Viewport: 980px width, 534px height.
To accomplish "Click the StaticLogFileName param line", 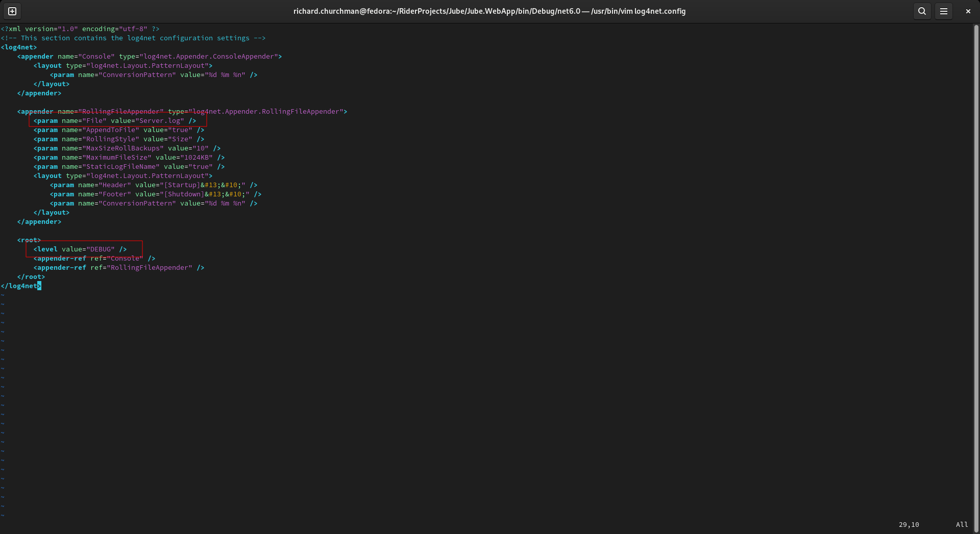I will coord(129,167).
